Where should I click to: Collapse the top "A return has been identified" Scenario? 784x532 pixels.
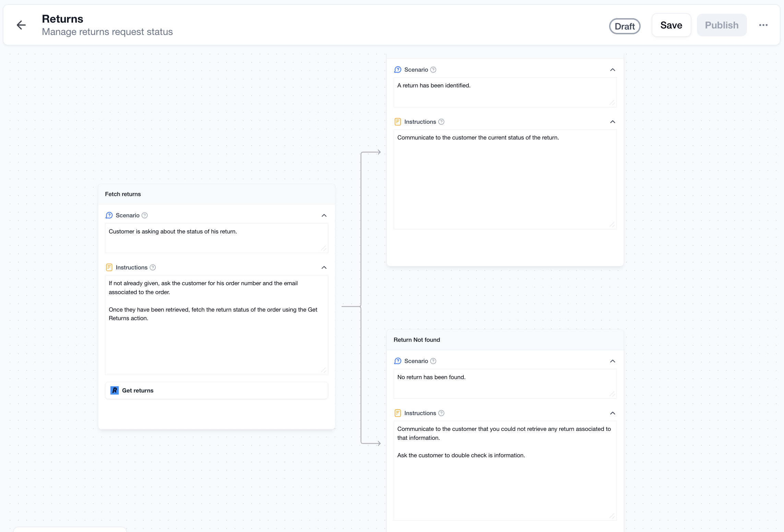point(613,70)
